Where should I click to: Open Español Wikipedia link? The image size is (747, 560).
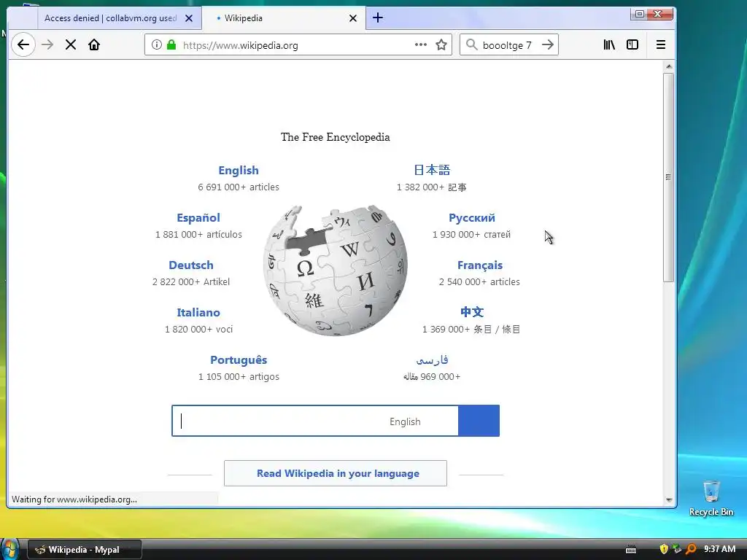coord(198,217)
